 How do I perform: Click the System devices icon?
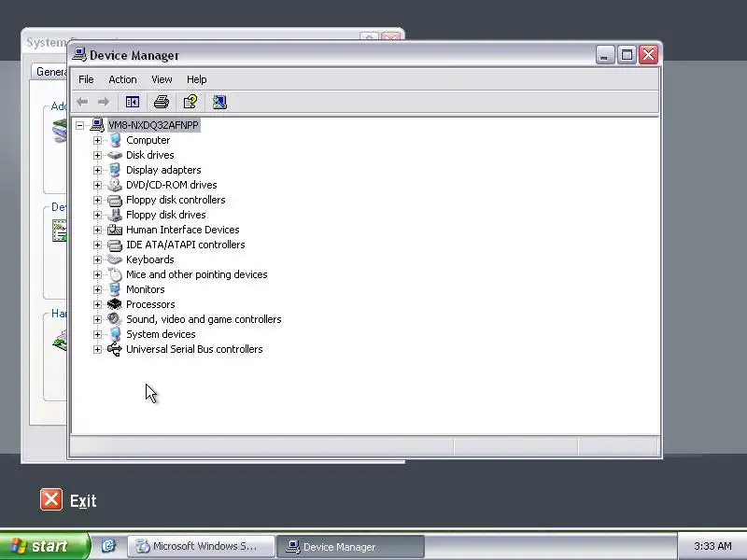(115, 334)
